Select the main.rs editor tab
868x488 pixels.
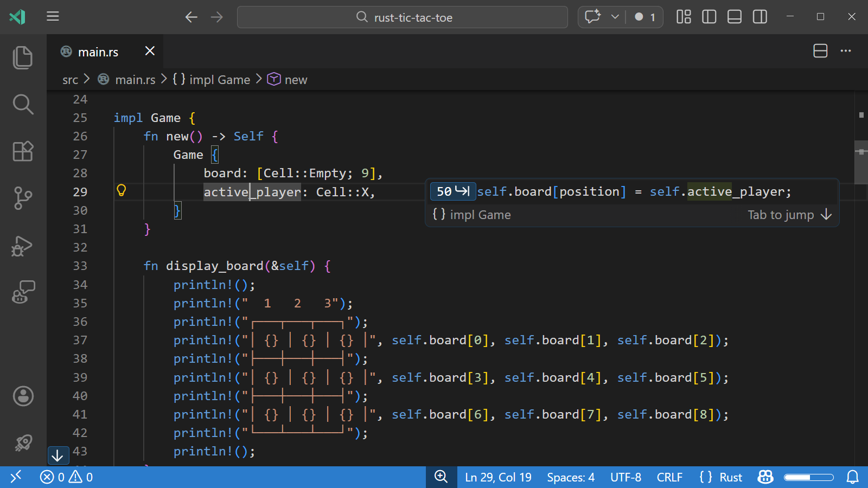[x=98, y=52]
